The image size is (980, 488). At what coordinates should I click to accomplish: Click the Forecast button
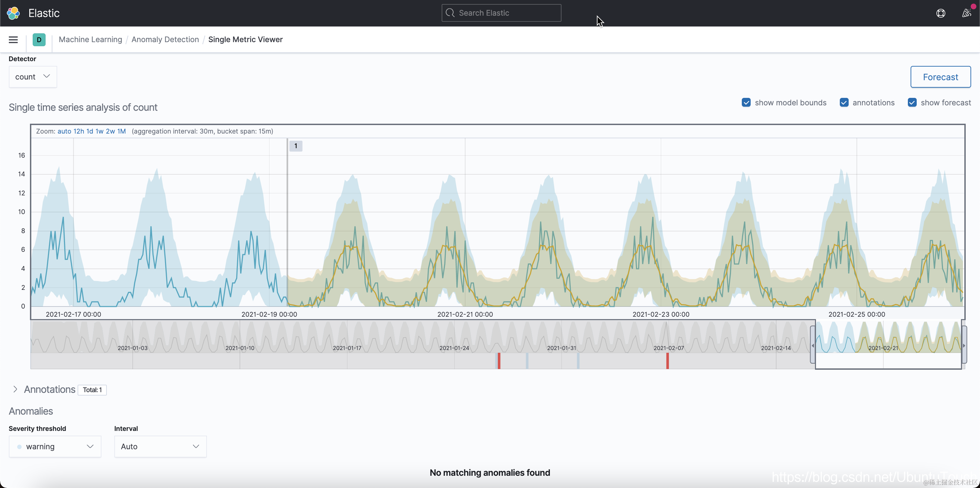click(x=940, y=77)
